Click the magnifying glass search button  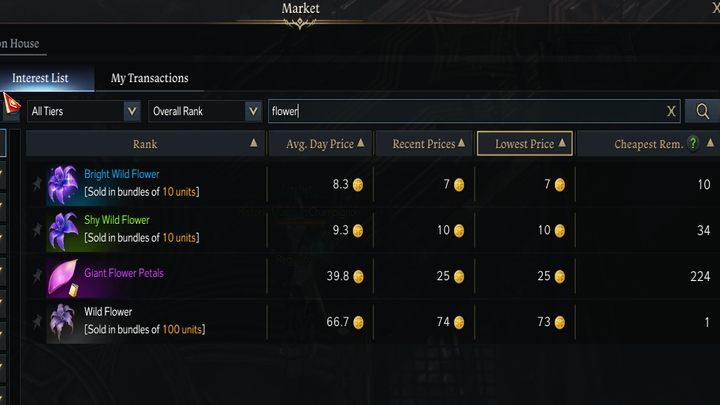click(x=703, y=111)
